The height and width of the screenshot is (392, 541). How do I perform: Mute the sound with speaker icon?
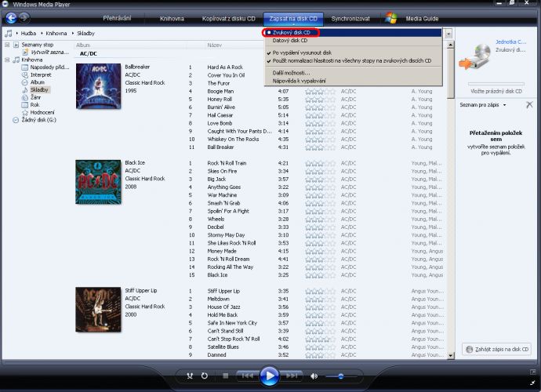314,376
